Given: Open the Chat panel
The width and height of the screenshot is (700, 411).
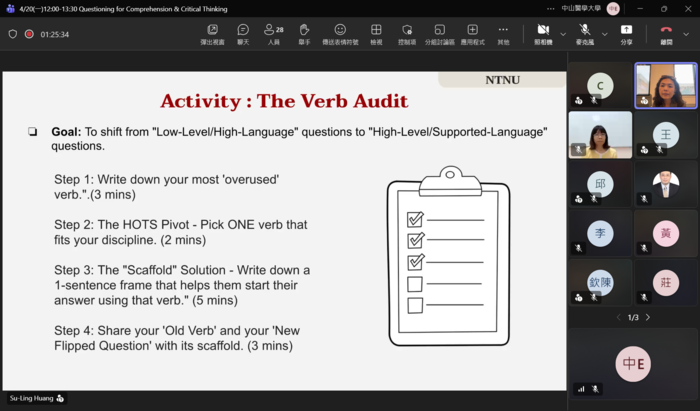Looking at the screenshot, I should coord(243,33).
